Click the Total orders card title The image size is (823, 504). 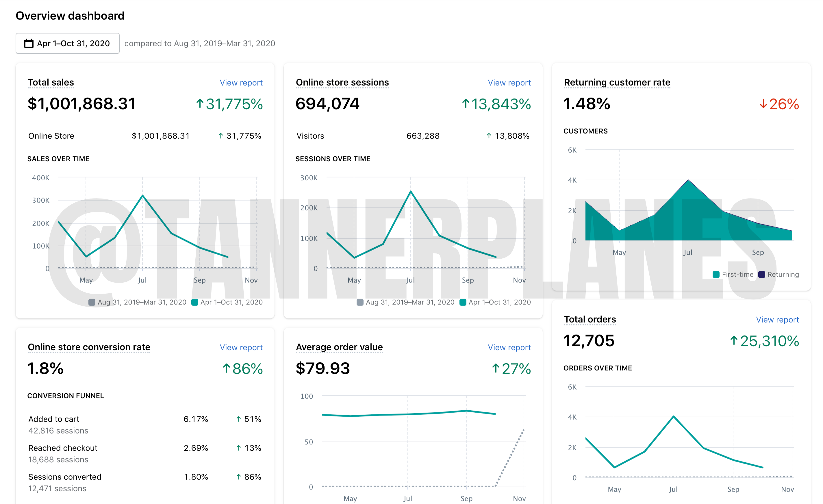(590, 319)
